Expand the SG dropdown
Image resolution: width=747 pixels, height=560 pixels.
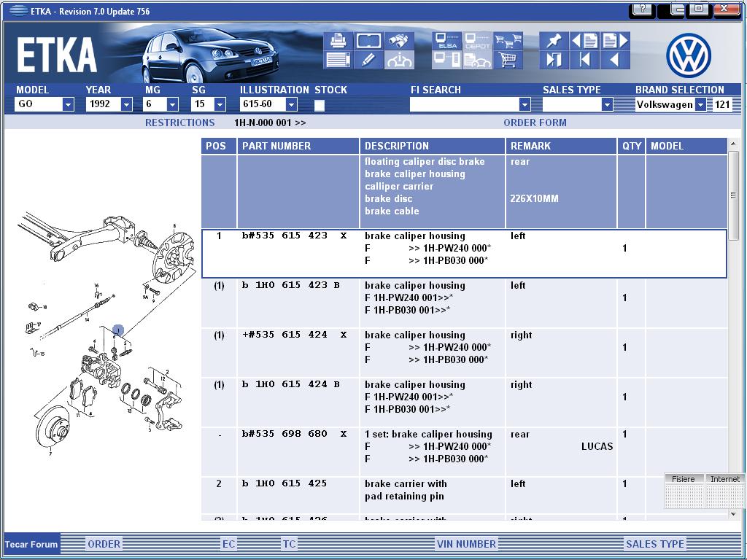pyautogui.click(x=220, y=104)
